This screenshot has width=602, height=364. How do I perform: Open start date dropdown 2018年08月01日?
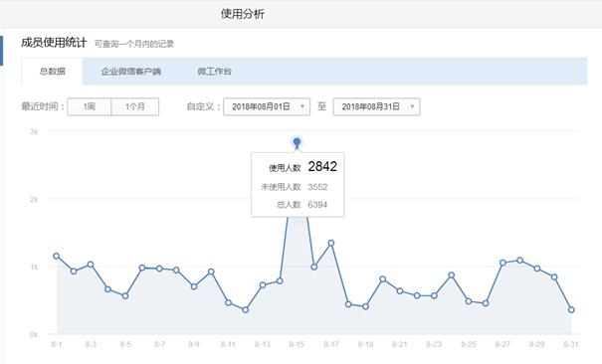267,106
